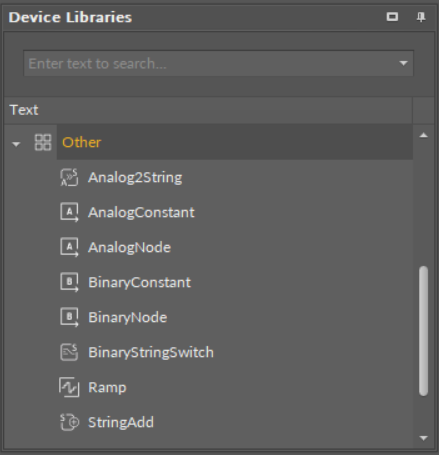Click in the search text field
The image size is (439, 455).
tap(212, 63)
